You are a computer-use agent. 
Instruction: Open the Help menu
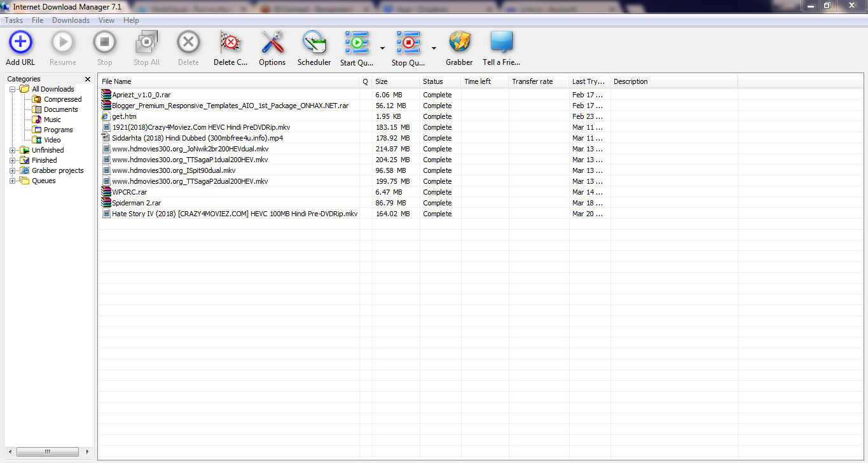pyautogui.click(x=131, y=20)
